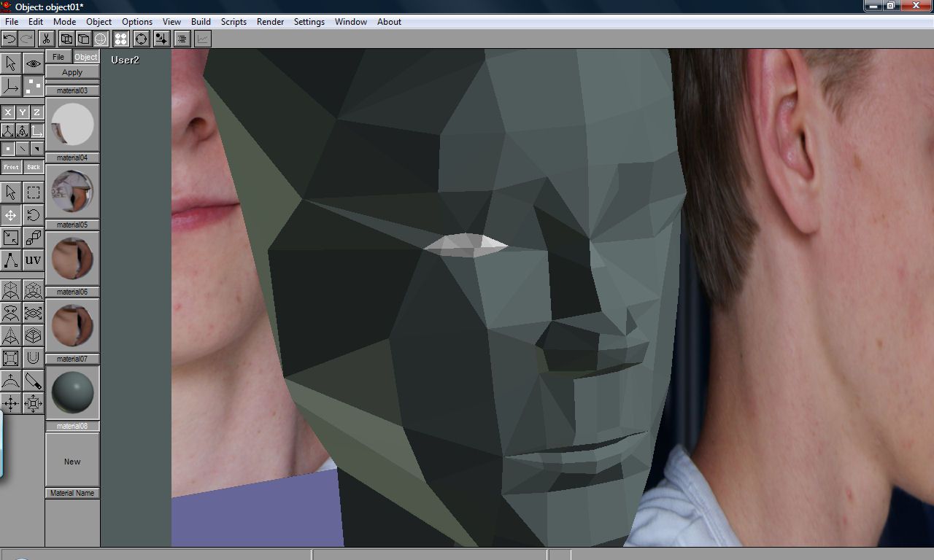Select the Magnet tool
This screenshot has width=934, height=560.
(x=32, y=358)
